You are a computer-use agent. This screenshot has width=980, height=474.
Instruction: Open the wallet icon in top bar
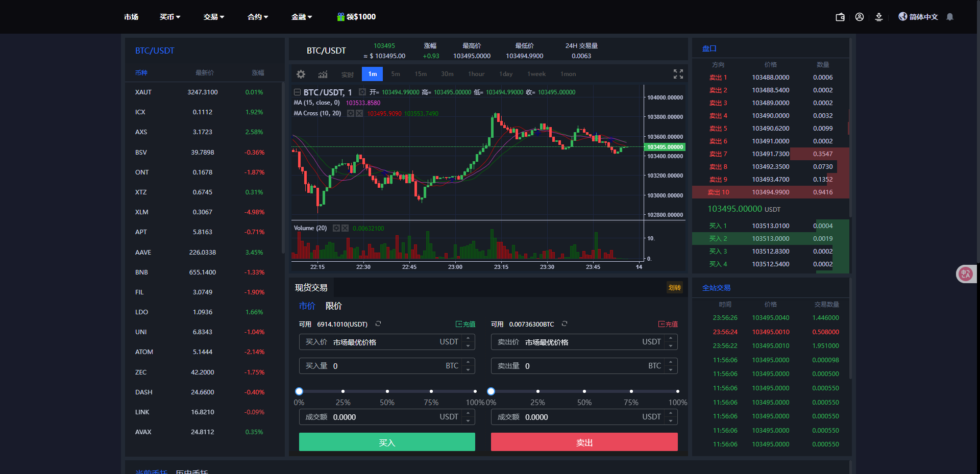pos(840,17)
